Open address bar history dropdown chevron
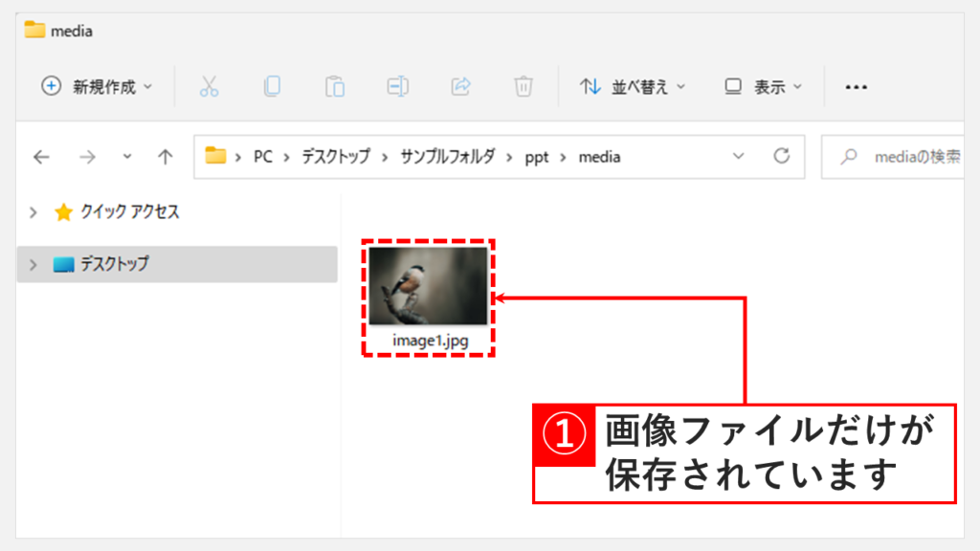This screenshot has width=980, height=551. [738, 157]
